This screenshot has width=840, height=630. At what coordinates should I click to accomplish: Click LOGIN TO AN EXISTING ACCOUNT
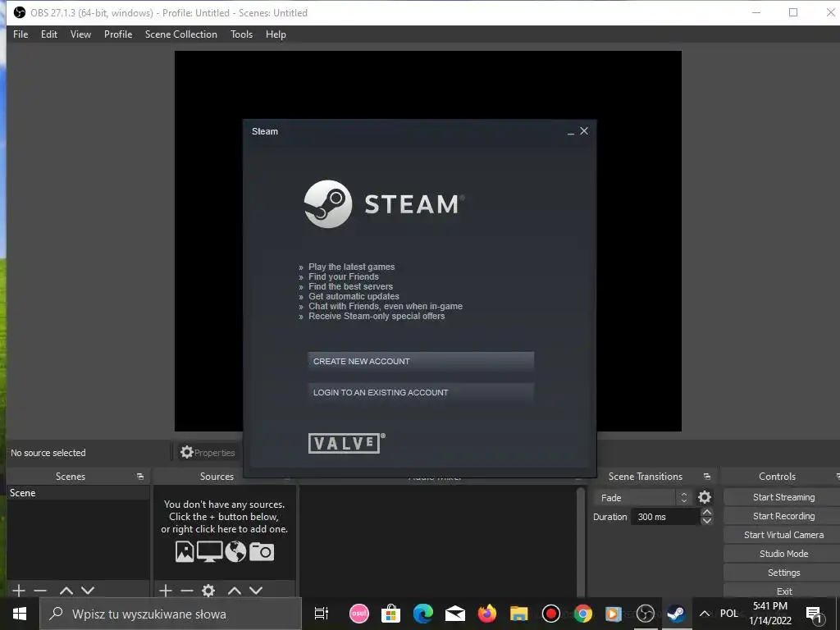[421, 392]
